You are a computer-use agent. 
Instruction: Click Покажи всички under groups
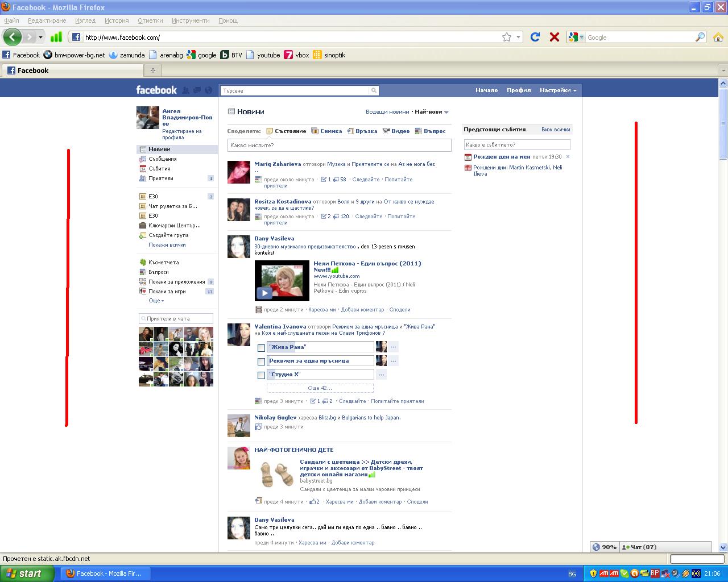tap(167, 245)
